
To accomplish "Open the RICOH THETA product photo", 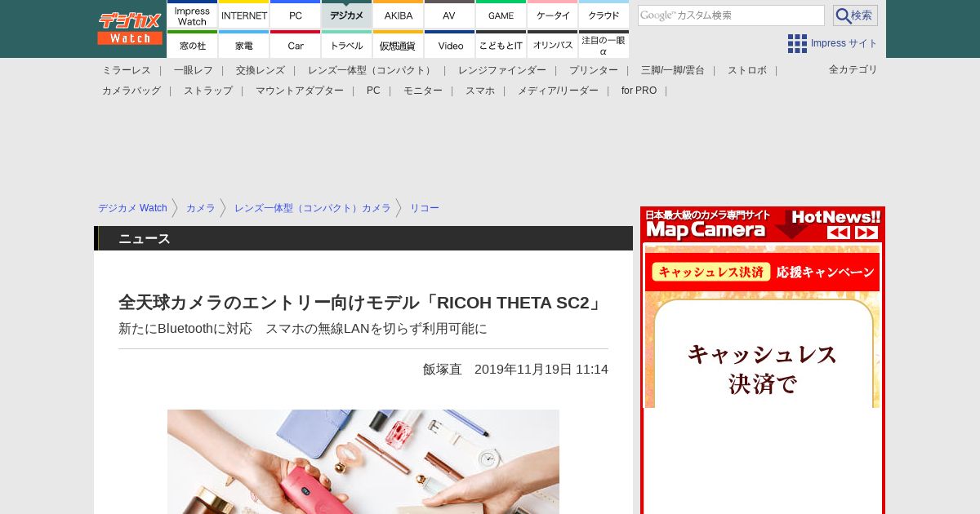I will coord(363,462).
